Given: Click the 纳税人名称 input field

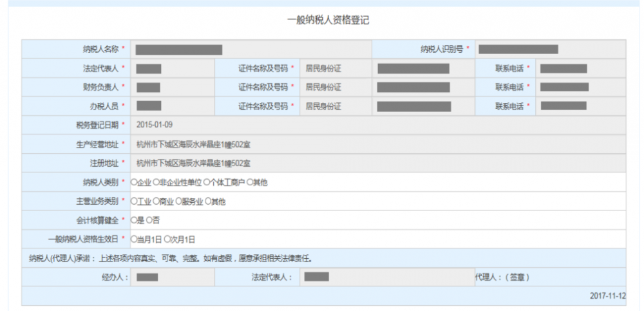Looking at the screenshot, I should [251, 50].
